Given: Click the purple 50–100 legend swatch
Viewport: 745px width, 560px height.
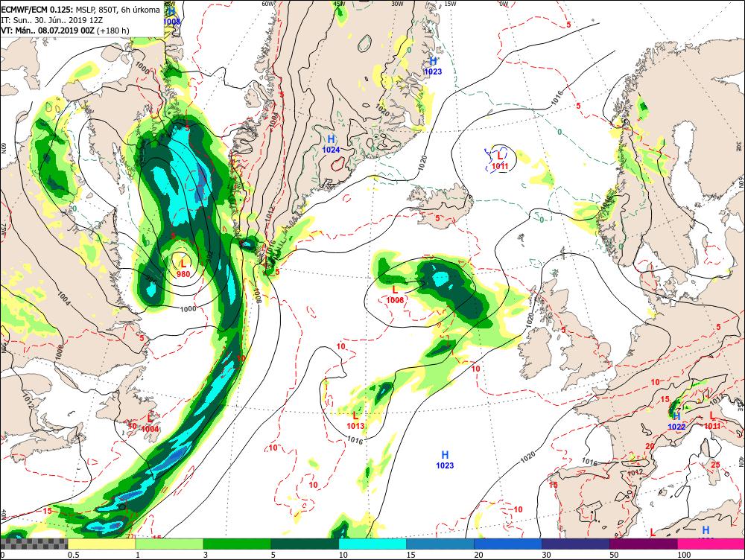Looking at the screenshot, I should 644,544.
